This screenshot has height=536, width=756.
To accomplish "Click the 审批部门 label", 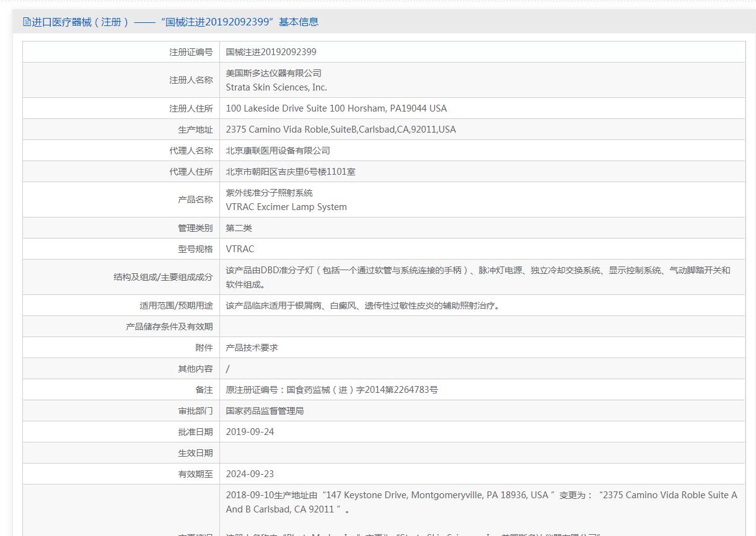I will click(x=195, y=411).
